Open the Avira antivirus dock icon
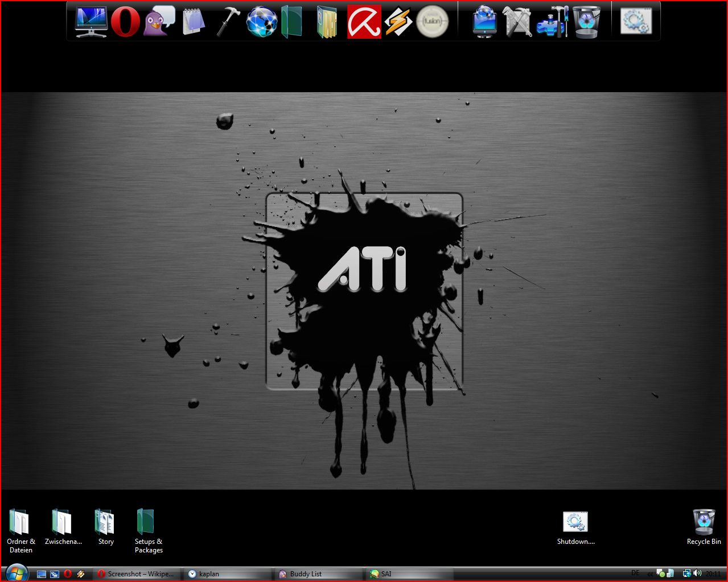Screen dimensions: 728x582 tap(364, 22)
